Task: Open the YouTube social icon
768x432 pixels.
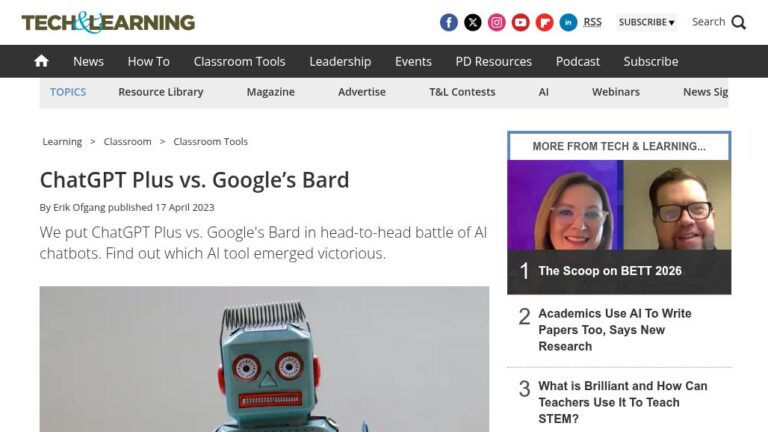Action: 520,23
